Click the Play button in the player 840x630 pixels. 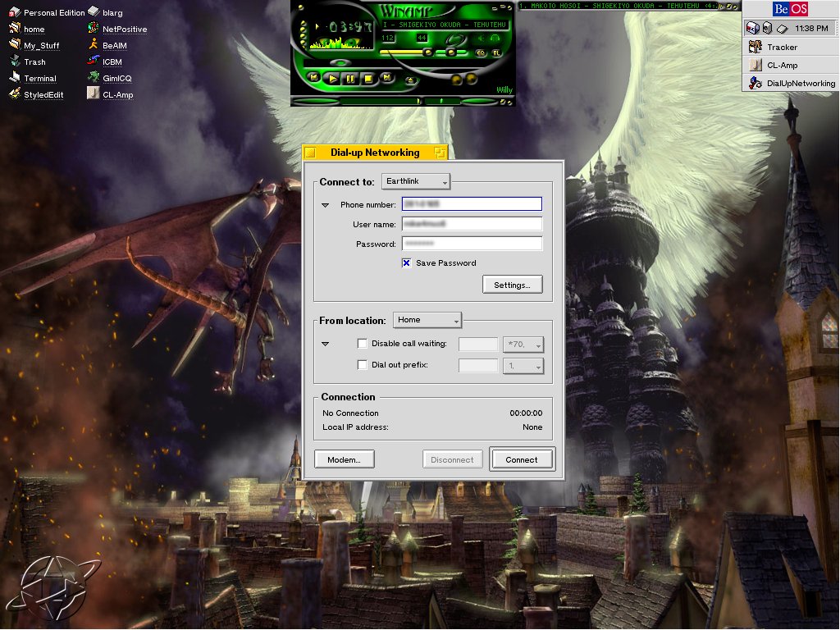333,79
